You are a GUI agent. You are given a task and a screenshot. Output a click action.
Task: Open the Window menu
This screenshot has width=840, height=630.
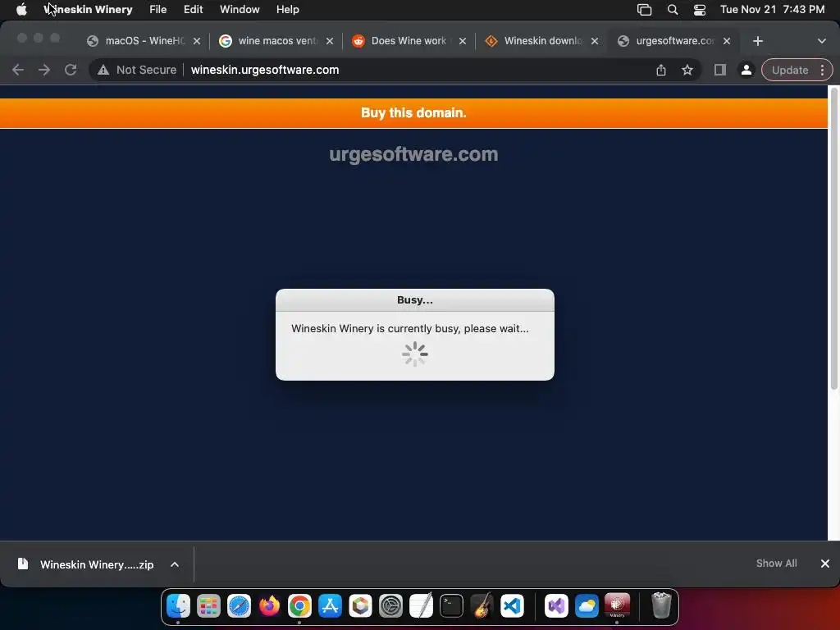coord(240,9)
